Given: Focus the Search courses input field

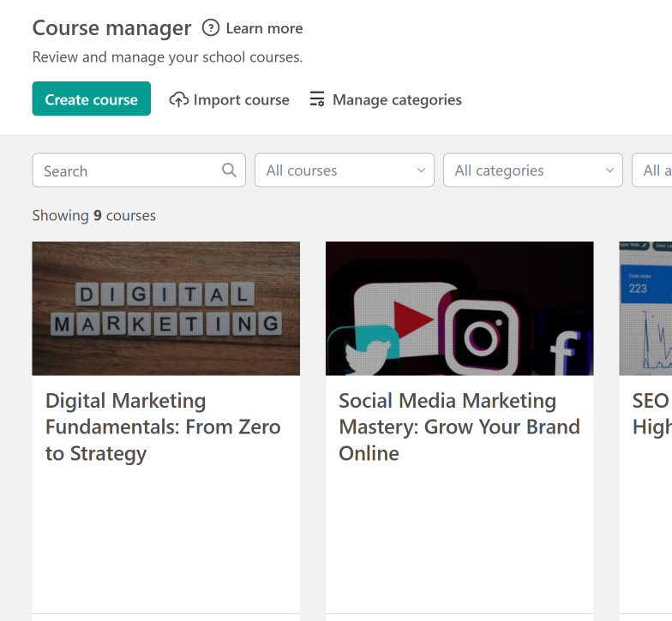Looking at the screenshot, I should tap(129, 170).
